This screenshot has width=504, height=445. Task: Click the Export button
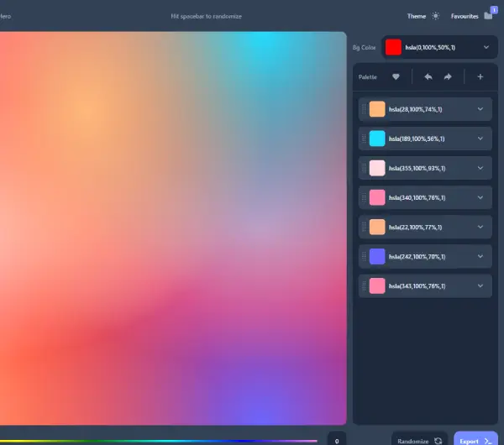click(475, 440)
